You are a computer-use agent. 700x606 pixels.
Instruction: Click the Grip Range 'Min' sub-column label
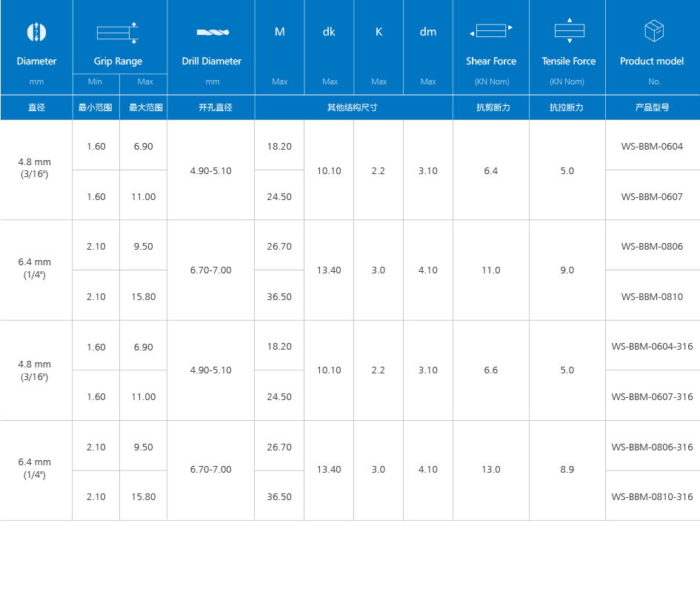(95, 81)
